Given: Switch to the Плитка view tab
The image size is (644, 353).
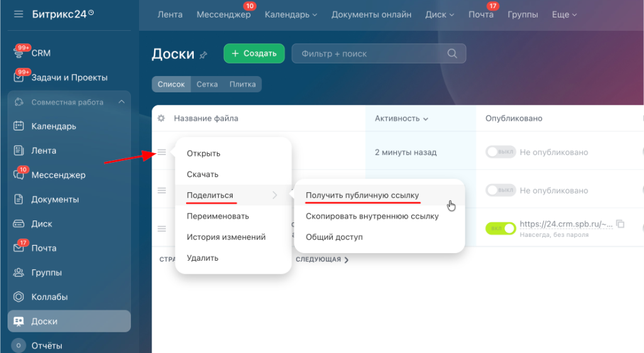Looking at the screenshot, I should (x=242, y=84).
